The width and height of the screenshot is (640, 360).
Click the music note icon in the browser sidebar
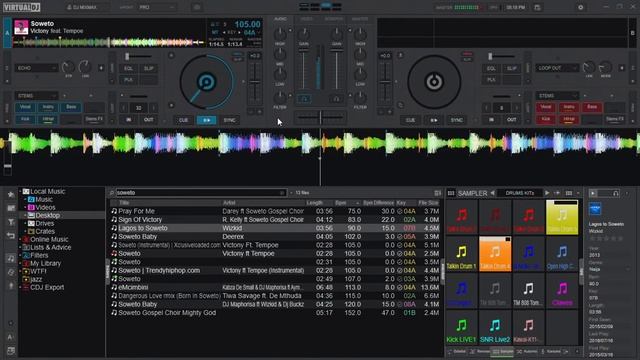coord(11,258)
